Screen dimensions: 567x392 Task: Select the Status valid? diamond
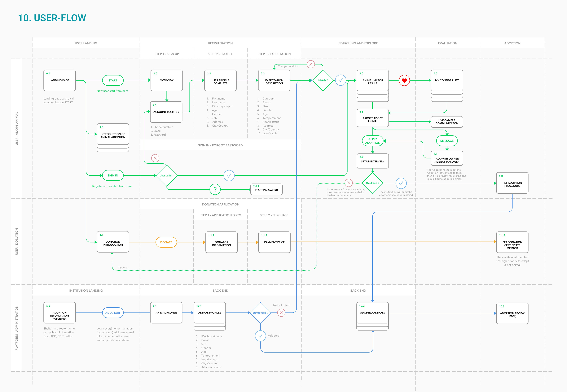point(260,313)
